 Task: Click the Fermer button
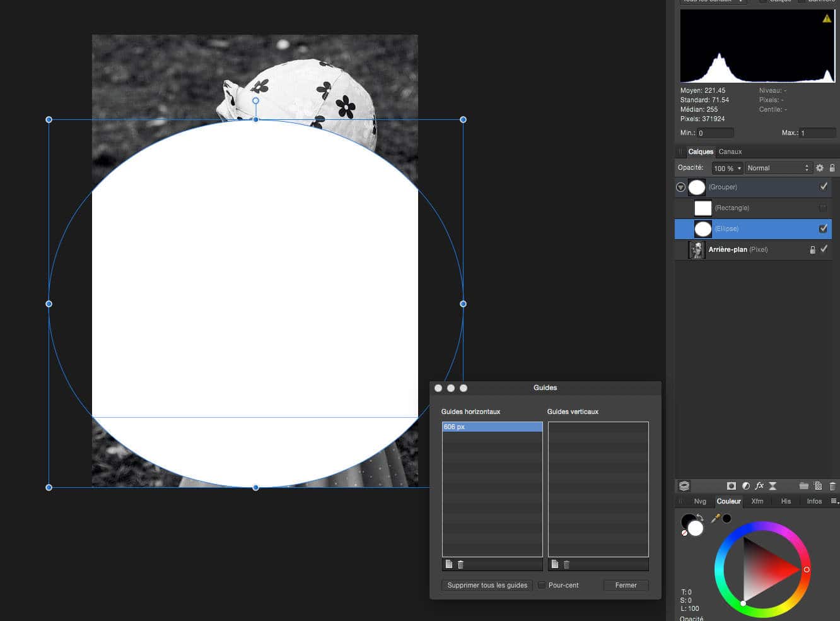click(x=626, y=585)
